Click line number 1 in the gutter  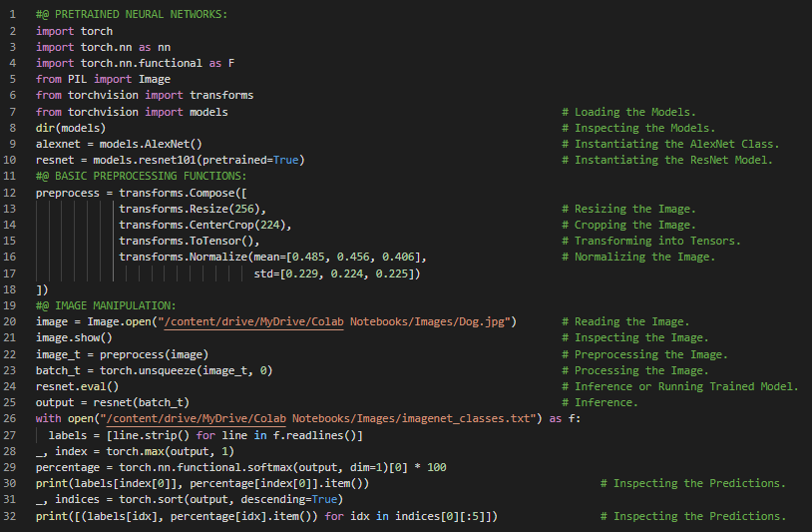click(14, 15)
